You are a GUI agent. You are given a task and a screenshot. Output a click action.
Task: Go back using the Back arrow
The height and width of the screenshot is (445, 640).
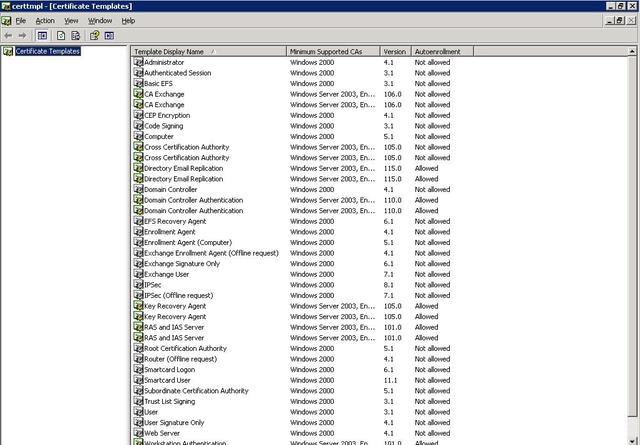point(8,36)
